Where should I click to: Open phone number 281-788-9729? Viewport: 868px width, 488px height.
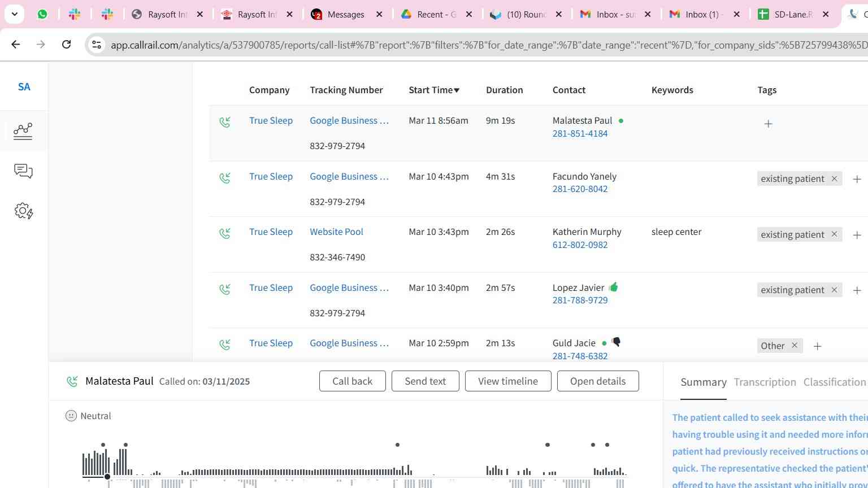click(x=580, y=300)
